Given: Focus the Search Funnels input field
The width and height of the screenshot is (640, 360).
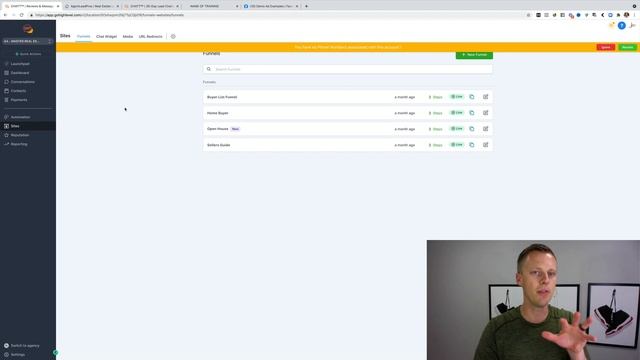Looking at the screenshot, I should point(348,69).
